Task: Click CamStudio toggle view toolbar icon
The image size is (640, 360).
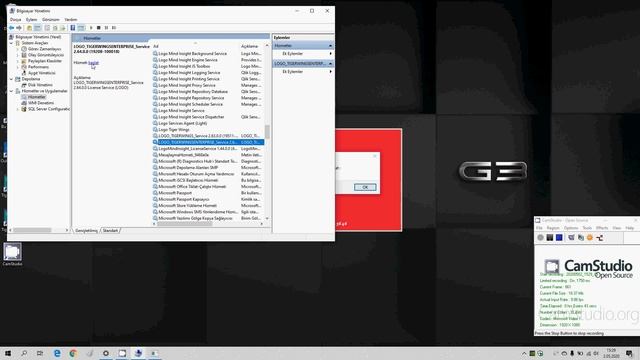Action: click(571, 238)
